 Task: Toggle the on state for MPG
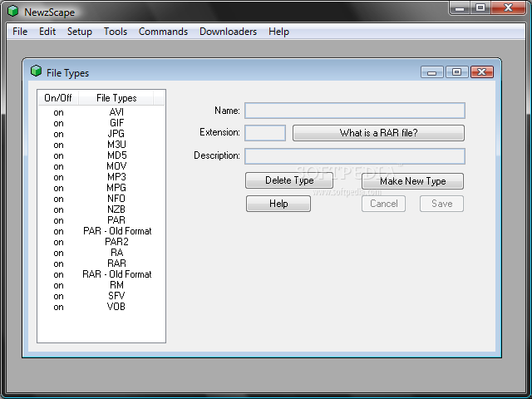pyautogui.click(x=58, y=189)
